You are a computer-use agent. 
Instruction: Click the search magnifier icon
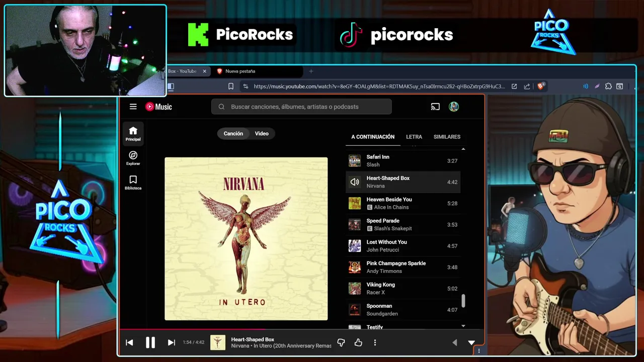click(221, 107)
